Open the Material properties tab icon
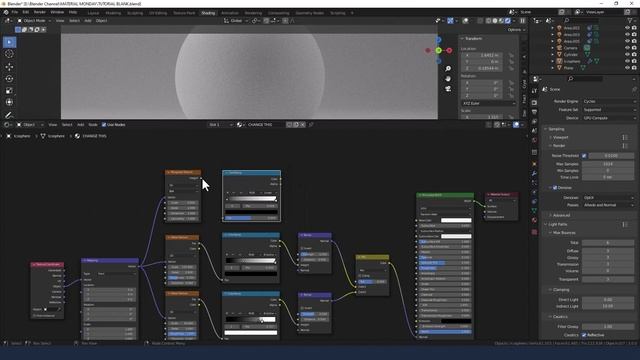The height and width of the screenshot is (360, 640). pos(534,220)
